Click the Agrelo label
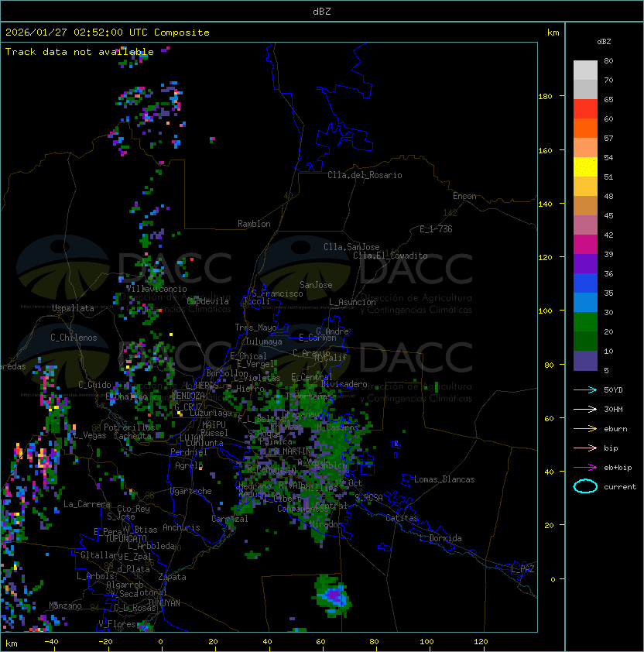This screenshot has width=644, height=652. (x=189, y=465)
